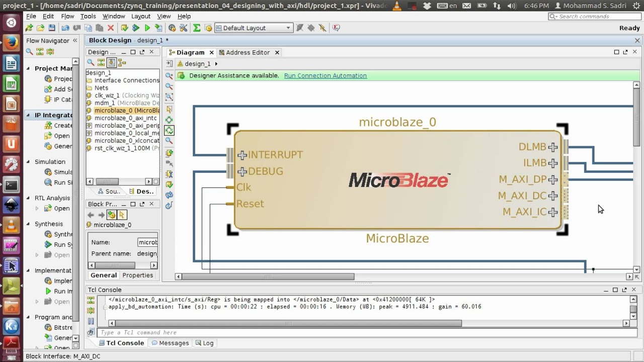Open Terminal from the Ubuntu launcher
The width and height of the screenshot is (644, 362).
[11, 185]
